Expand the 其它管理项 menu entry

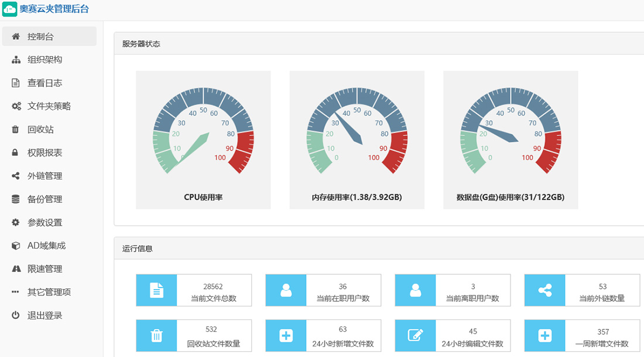pos(49,292)
